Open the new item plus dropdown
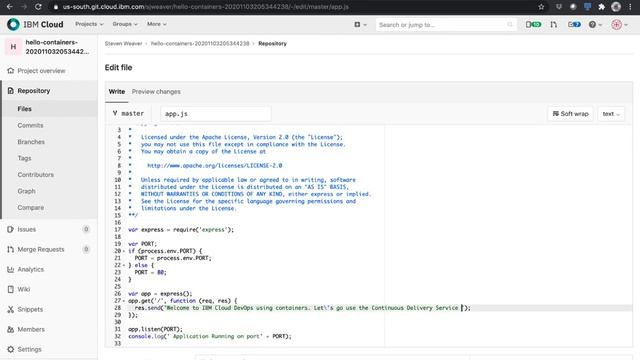 click(x=360, y=24)
